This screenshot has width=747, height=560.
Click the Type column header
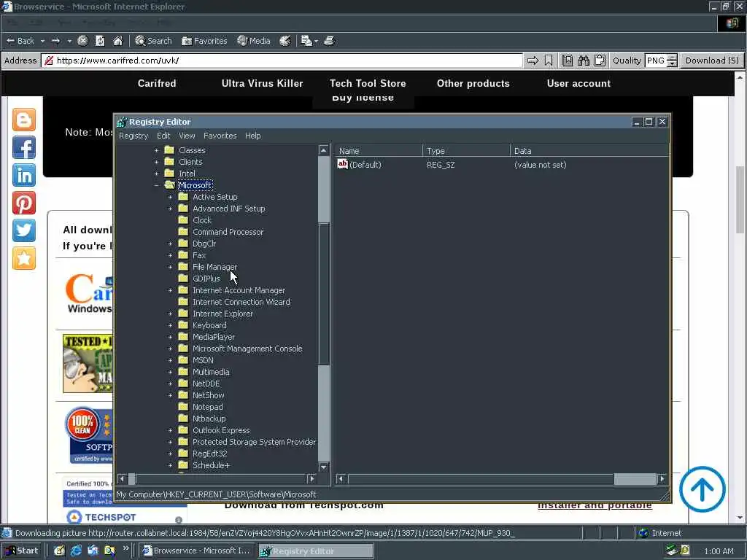[x=466, y=150]
